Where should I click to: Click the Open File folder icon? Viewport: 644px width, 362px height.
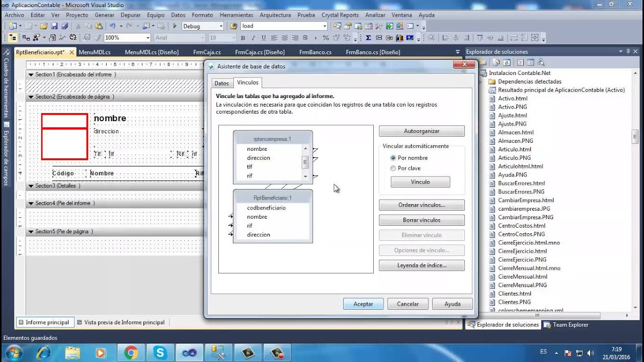coord(44,26)
